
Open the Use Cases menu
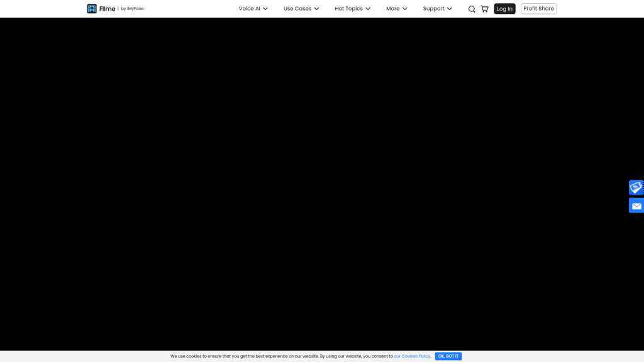pos(297,9)
